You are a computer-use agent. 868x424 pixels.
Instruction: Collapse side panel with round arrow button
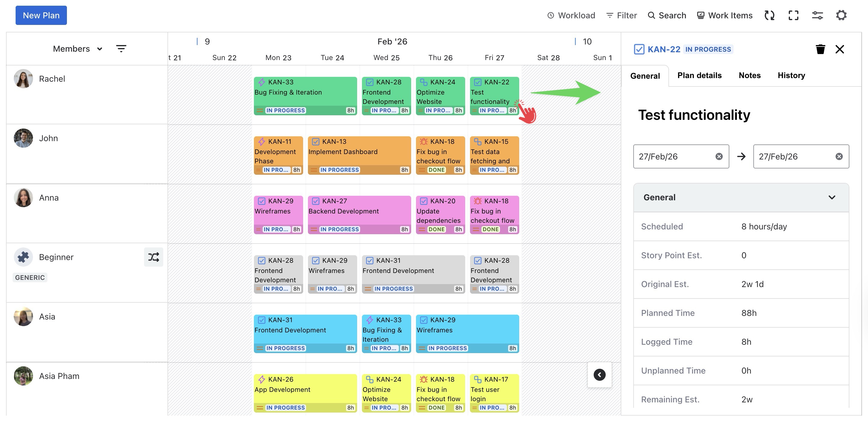point(599,374)
